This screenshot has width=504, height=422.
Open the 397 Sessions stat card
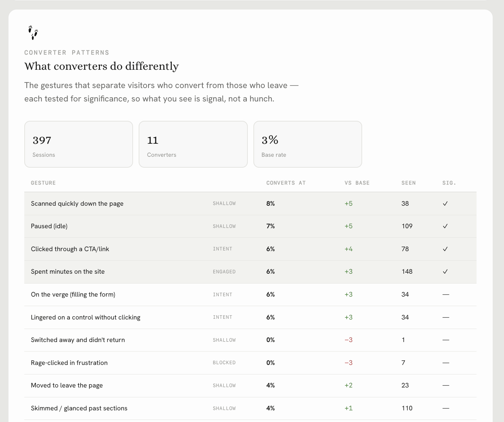pyautogui.click(x=78, y=144)
